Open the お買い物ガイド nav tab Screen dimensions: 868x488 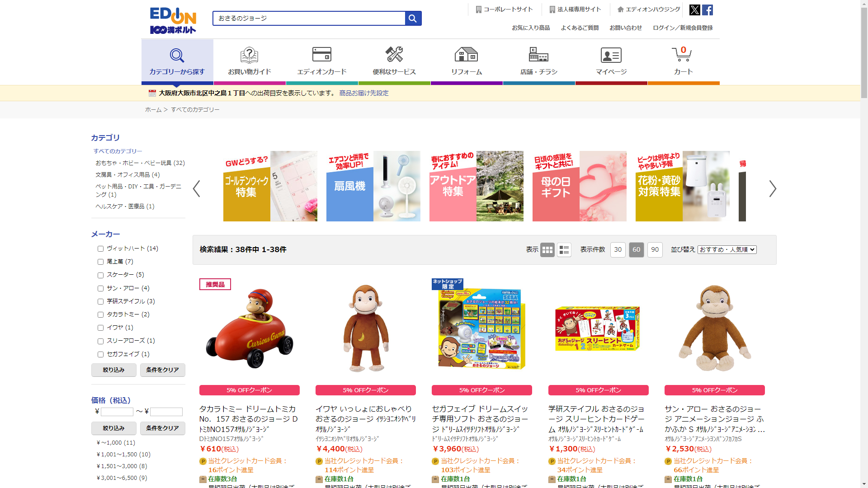pos(250,62)
